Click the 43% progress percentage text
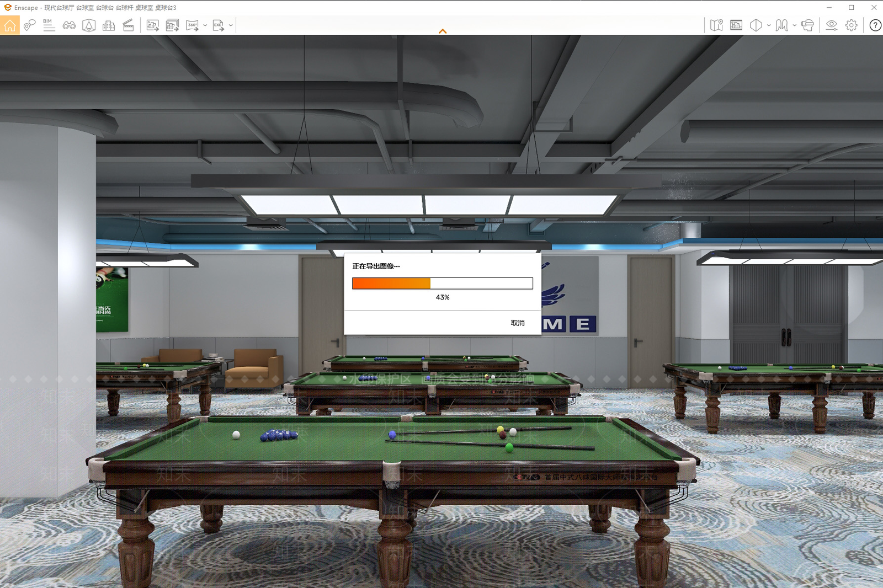Image resolution: width=883 pixels, height=588 pixels. point(443,297)
